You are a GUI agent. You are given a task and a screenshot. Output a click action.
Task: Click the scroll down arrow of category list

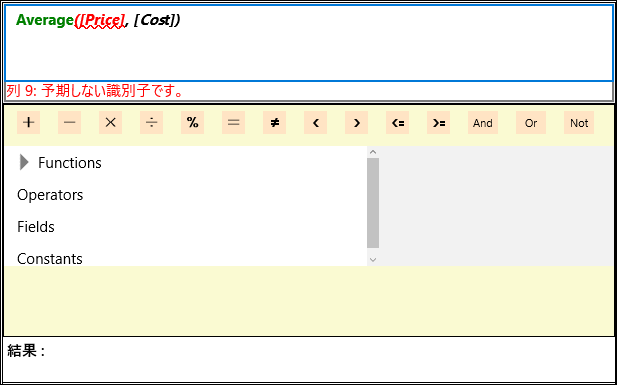pos(373,260)
